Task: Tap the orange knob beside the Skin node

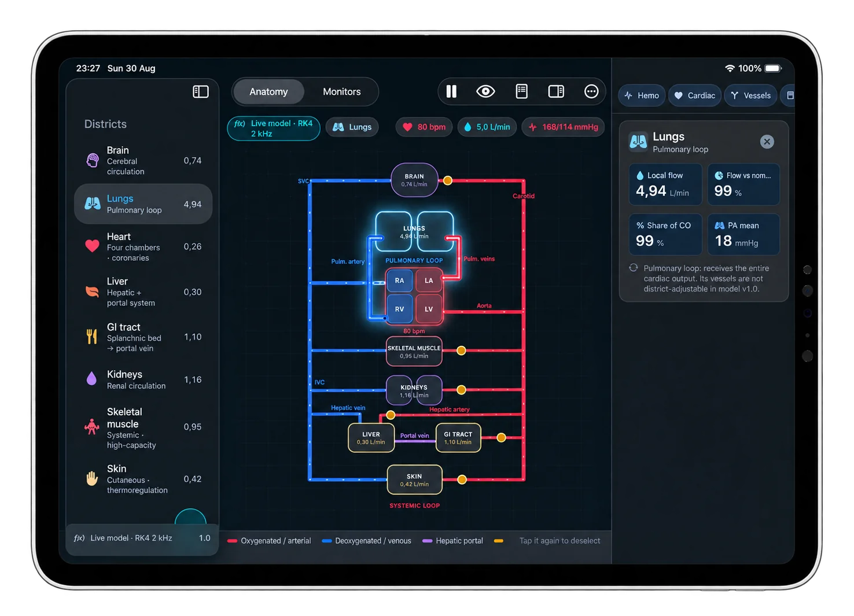Action: 462,479
